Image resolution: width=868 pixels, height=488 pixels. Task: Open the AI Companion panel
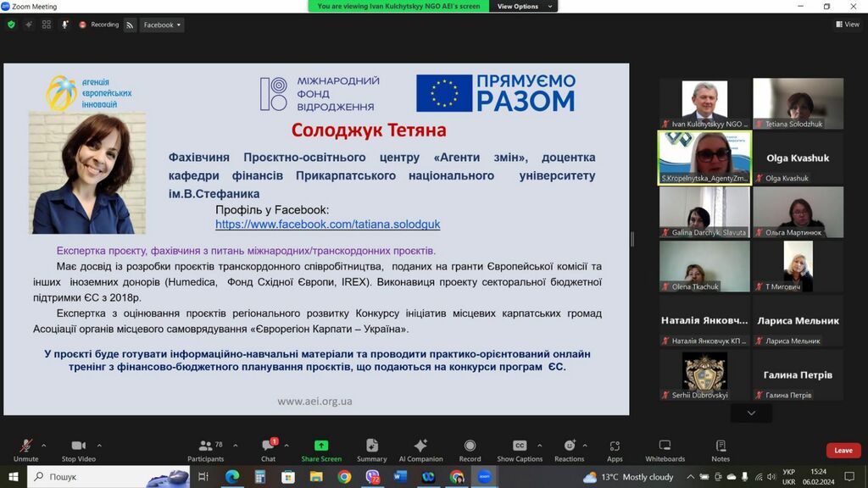[420, 451]
